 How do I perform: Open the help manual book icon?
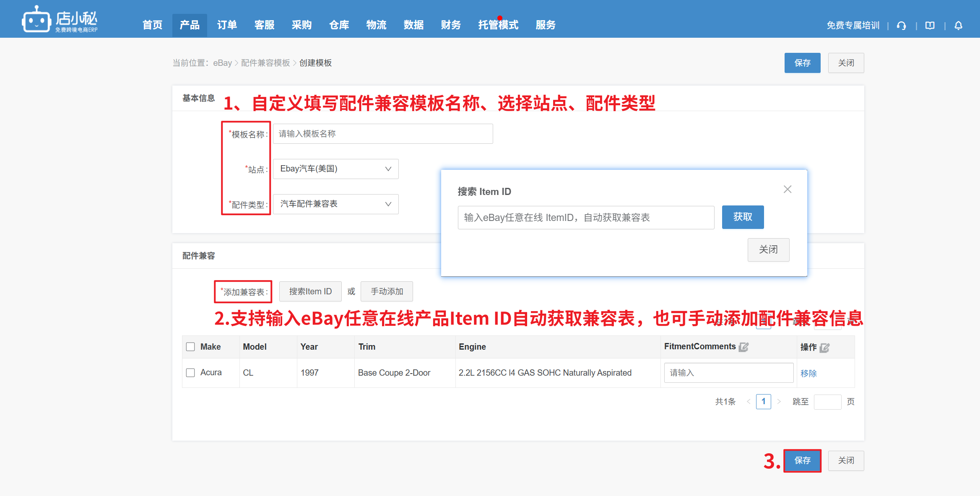[x=930, y=26]
